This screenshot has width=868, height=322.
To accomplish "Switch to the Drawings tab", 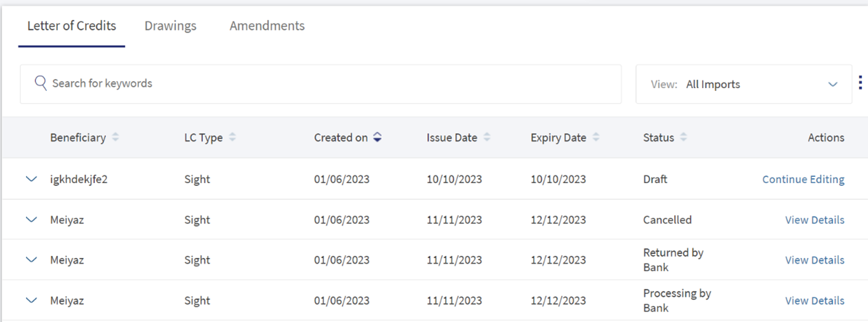I will pyautogui.click(x=171, y=26).
